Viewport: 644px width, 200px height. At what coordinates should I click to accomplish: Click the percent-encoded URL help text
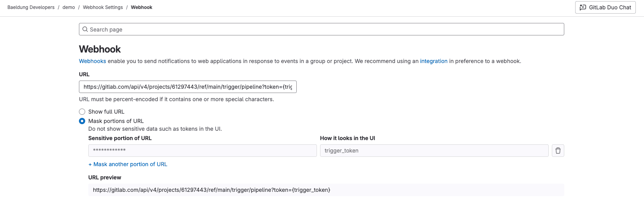(x=176, y=99)
